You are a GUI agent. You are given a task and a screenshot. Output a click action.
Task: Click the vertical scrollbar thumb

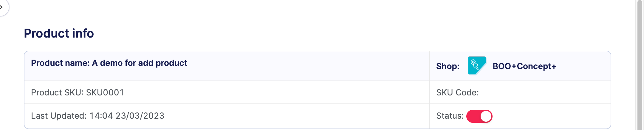click(x=640, y=65)
